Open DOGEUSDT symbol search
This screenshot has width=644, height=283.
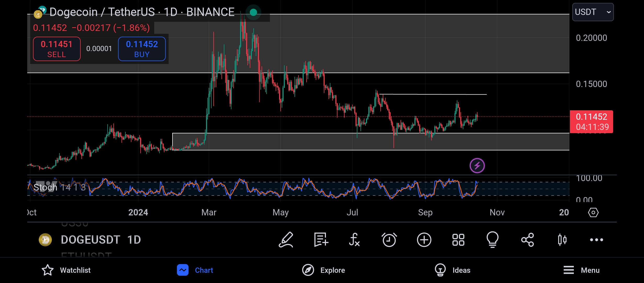tap(90, 240)
